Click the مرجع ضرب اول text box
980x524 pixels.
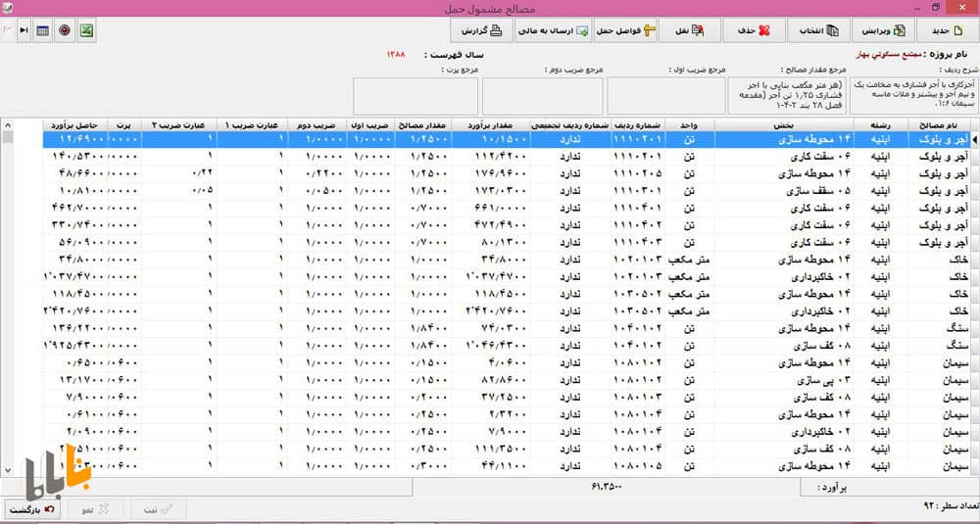tap(666, 96)
